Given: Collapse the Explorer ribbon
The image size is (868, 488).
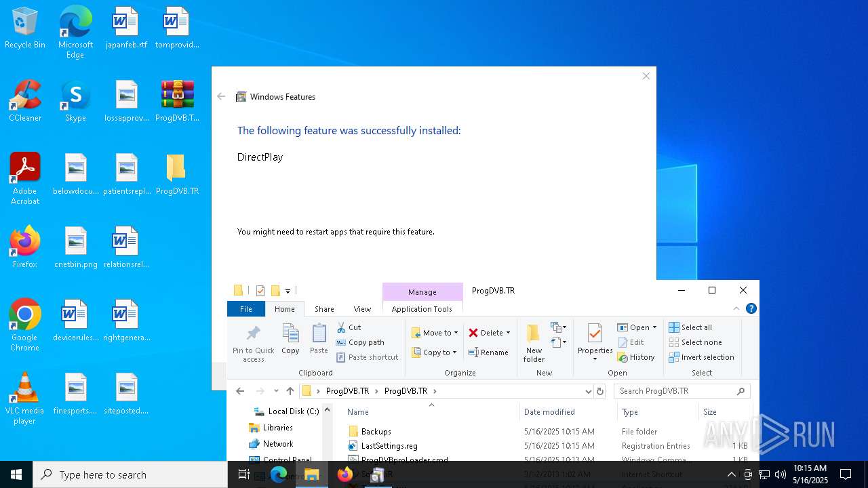Looking at the screenshot, I should 736,308.
